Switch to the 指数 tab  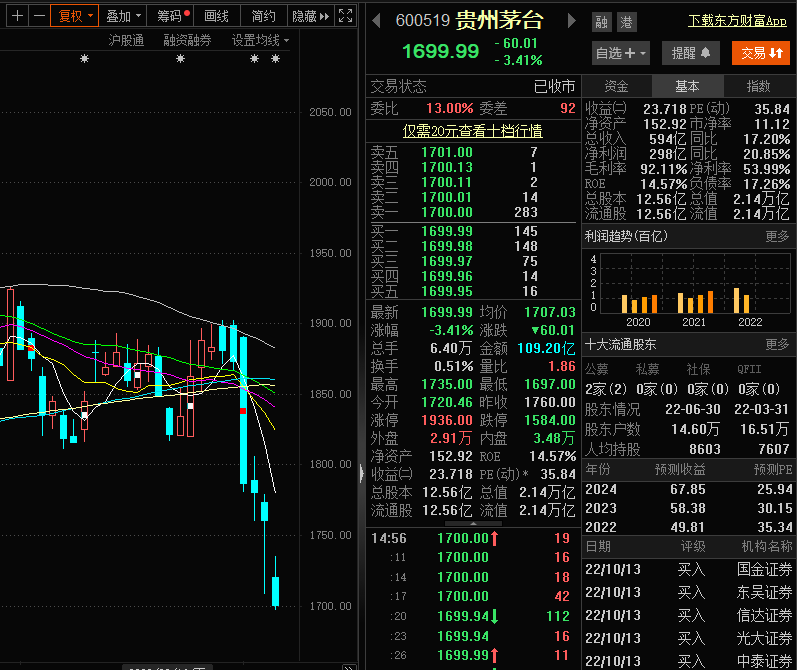point(758,86)
